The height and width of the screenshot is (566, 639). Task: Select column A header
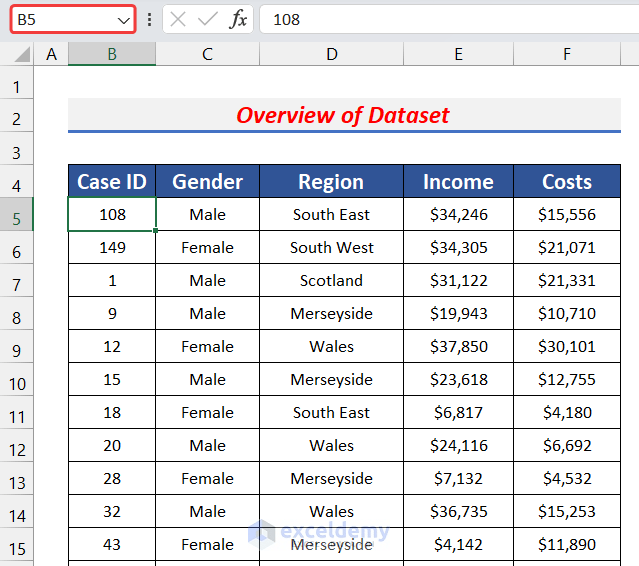point(51,54)
